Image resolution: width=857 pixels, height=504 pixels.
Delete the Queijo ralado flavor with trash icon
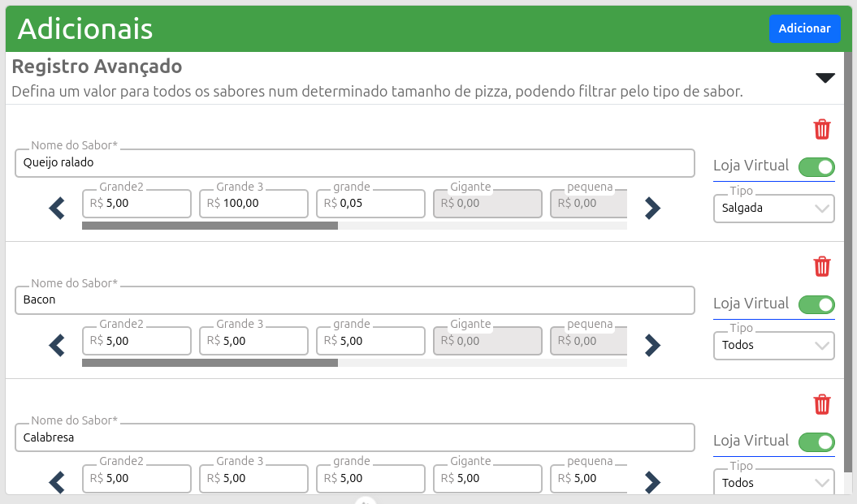click(822, 129)
